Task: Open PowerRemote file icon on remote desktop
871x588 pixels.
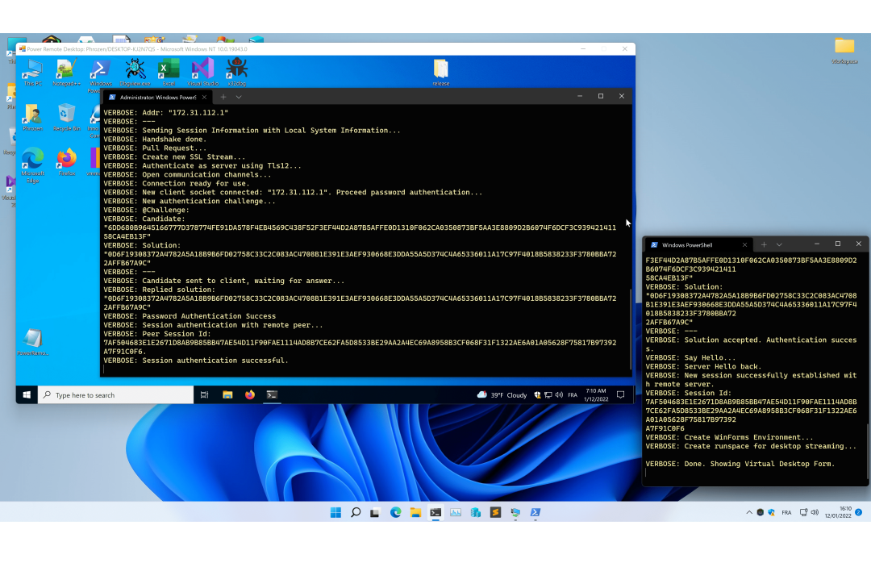Action: click(33, 342)
